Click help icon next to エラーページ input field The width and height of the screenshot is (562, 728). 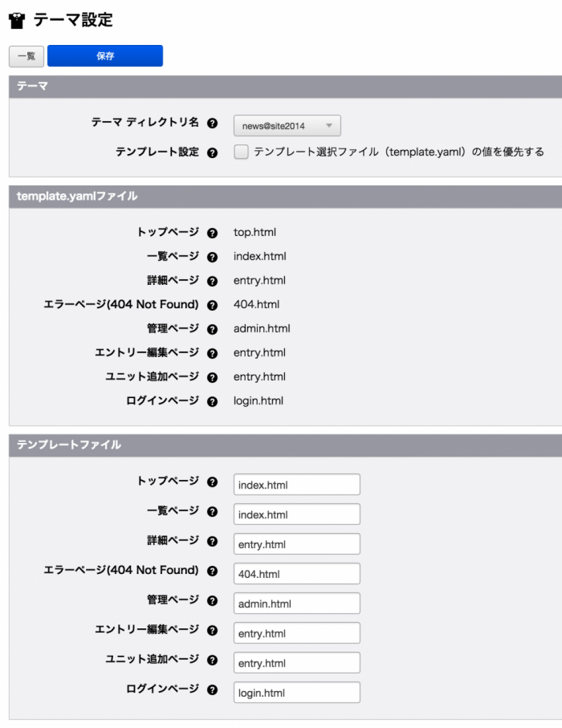(x=212, y=571)
